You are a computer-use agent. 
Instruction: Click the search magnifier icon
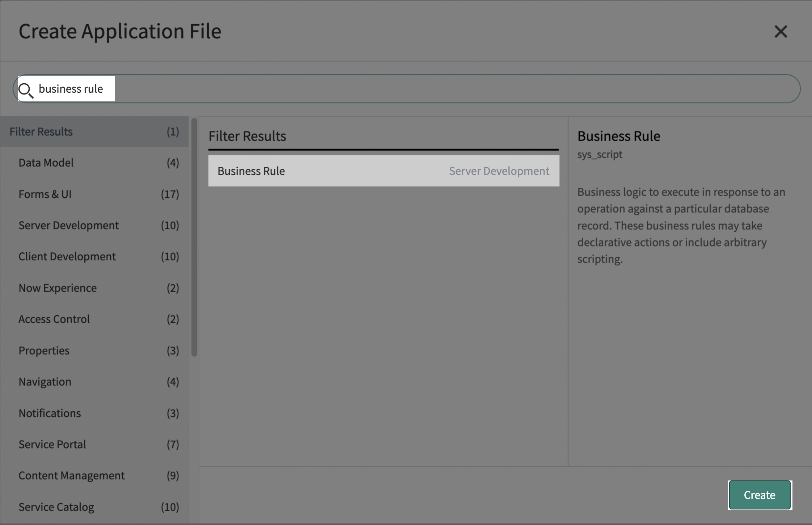(x=26, y=90)
